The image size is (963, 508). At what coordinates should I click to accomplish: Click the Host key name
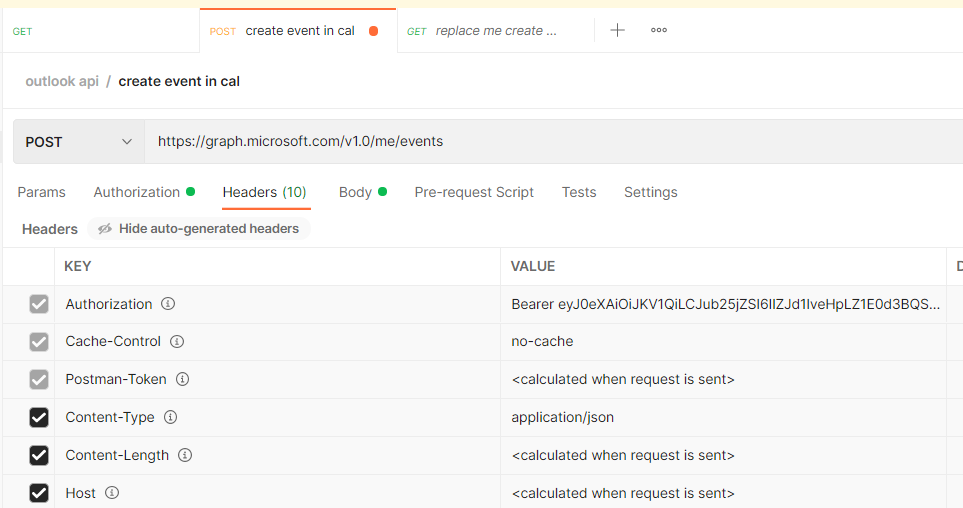point(80,493)
